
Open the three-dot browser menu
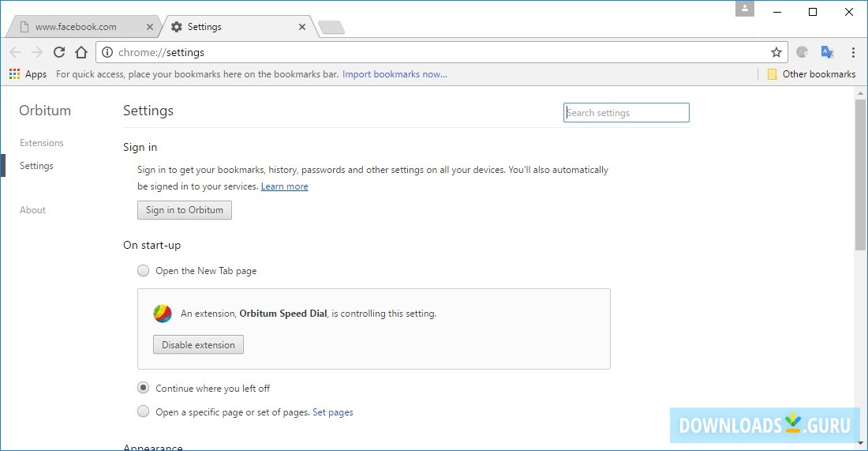click(853, 52)
